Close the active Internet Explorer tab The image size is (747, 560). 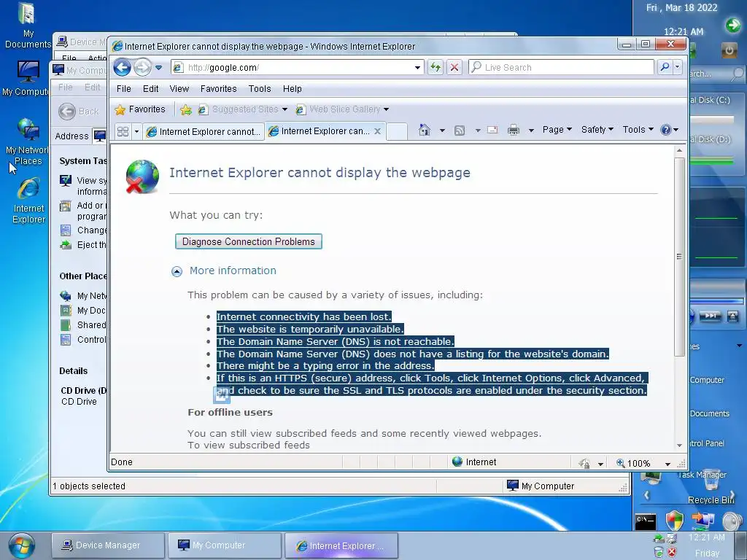[377, 131]
